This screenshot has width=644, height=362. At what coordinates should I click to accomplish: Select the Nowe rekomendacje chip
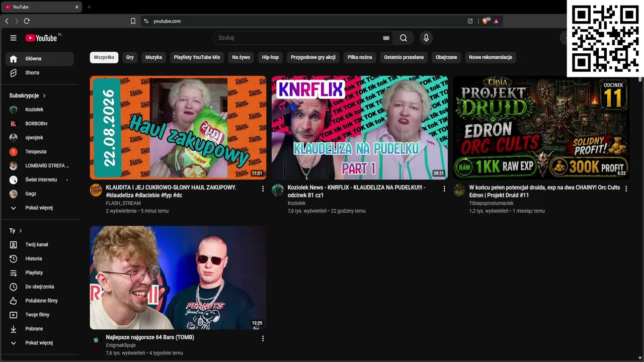[x=491, y=57]
